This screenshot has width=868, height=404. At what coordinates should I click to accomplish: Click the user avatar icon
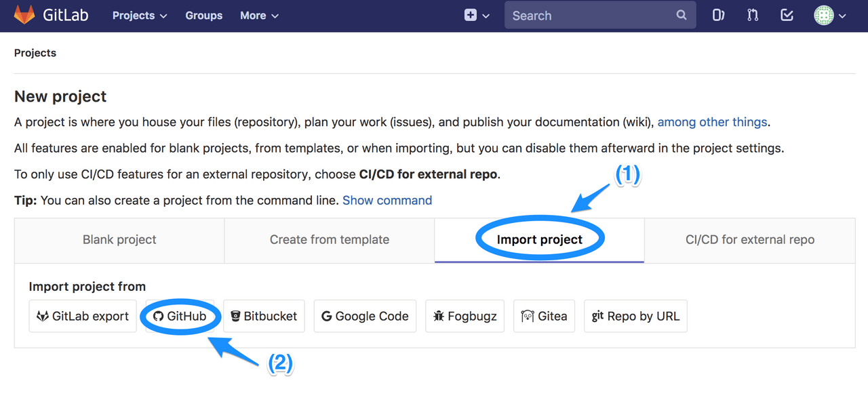pos(824,16)
